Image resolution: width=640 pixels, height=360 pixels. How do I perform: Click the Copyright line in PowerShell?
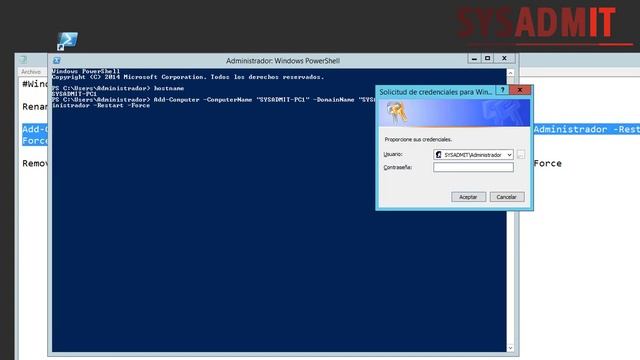pyautogui.click(x=188, y=77)
